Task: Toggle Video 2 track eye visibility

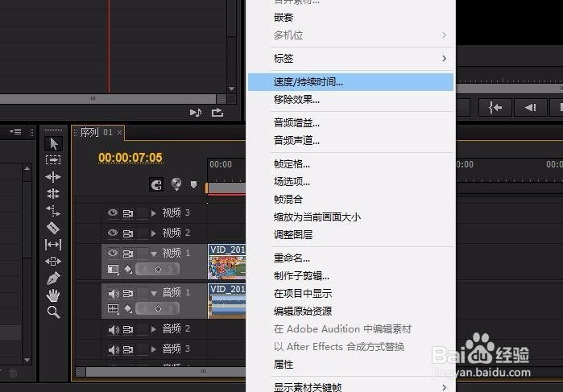Action: [x=113, y=233]
